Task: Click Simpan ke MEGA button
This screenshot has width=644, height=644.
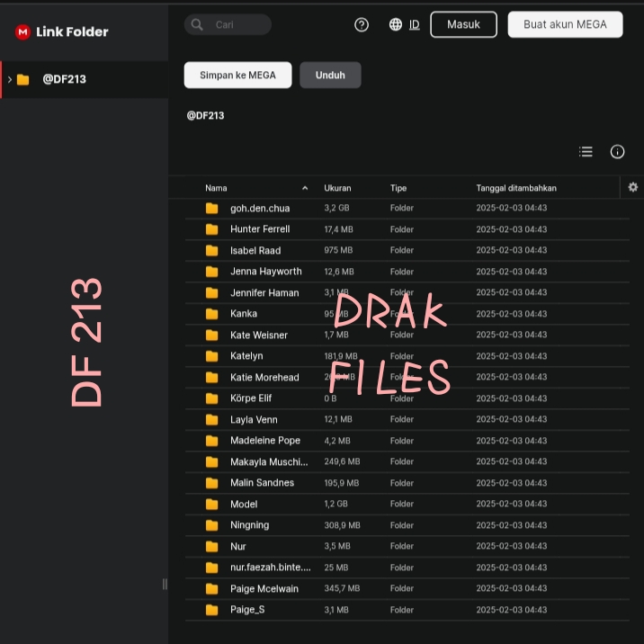Action: pyautogui.click(x=237, y=76)
